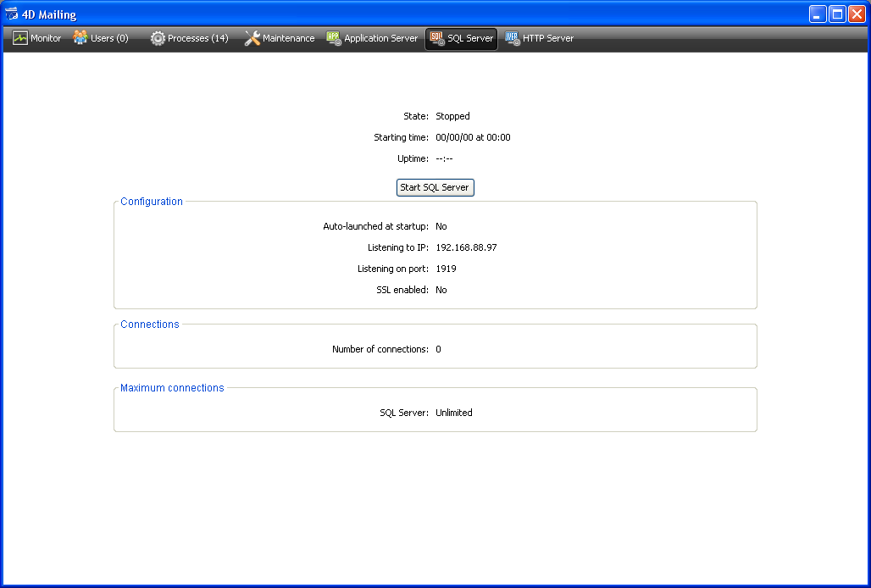The height and width of the screenshot is (588, 871).
Task: Click the 'Listening on port:' label
Action: 393,269
